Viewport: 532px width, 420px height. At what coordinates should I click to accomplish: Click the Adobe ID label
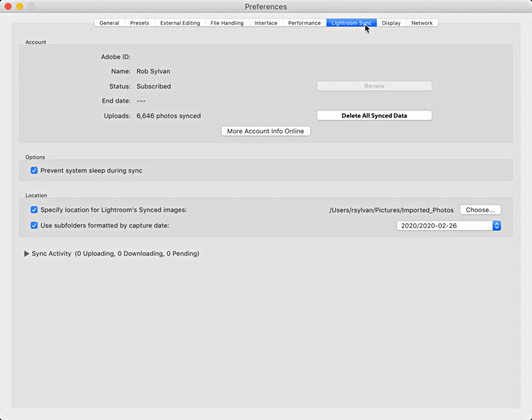point(116,57)
